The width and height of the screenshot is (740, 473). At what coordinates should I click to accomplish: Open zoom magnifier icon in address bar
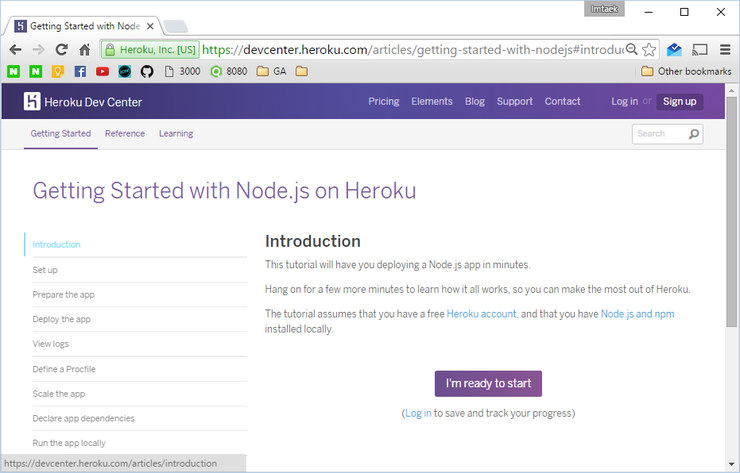pyautogui.click(x=631, y=50)
